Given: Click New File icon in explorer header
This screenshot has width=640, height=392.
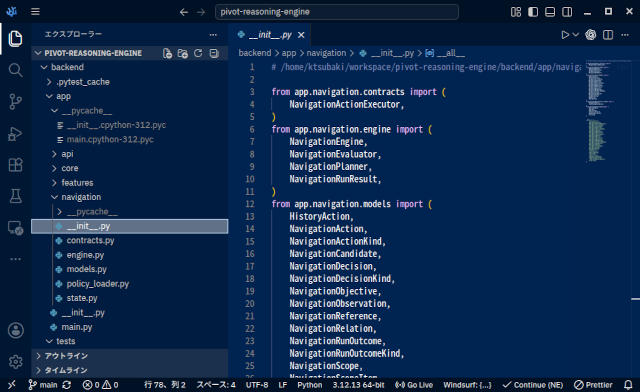Looking at the screenshot, I should coord(167,53).
